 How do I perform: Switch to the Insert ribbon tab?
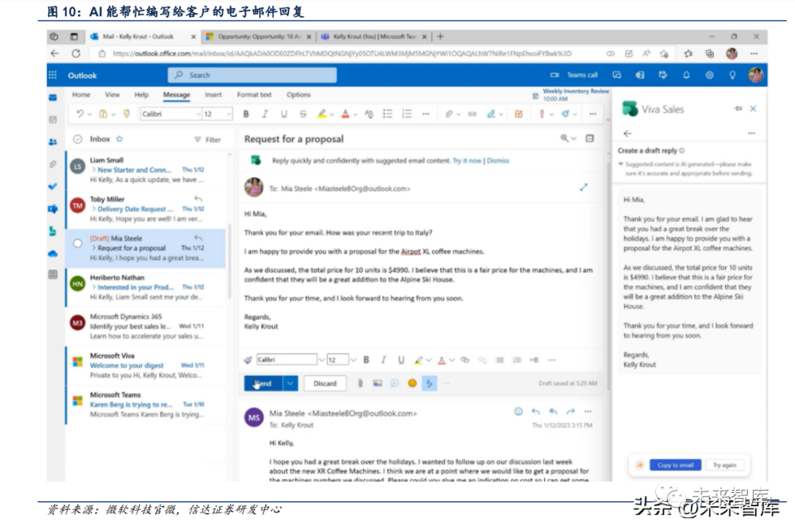coord(213,95)
